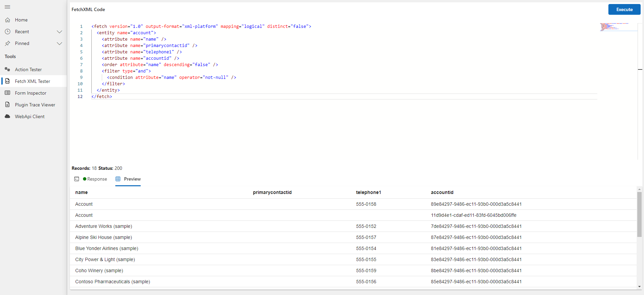The image size is (644, 295).
Task: Click account id 11d9d4e1-cdaf-ed11-83fd-6045bd006ffe
Action: point(474,215)
